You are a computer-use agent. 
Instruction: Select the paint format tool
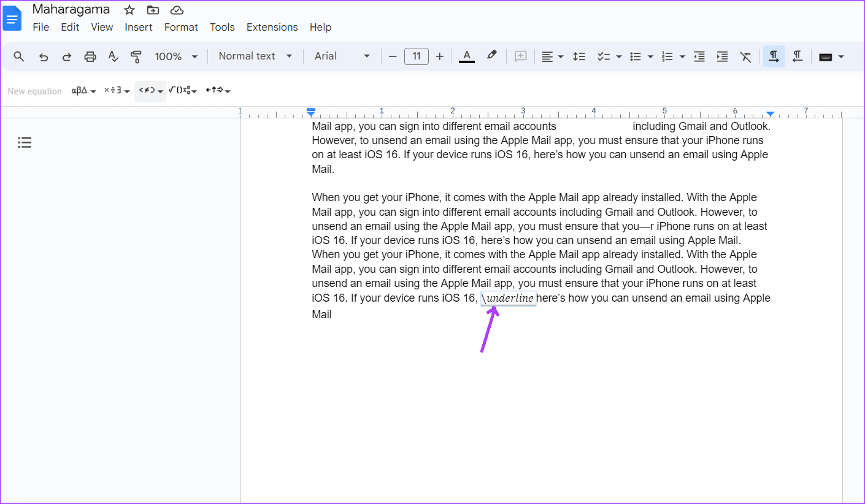tap(136, 56)
